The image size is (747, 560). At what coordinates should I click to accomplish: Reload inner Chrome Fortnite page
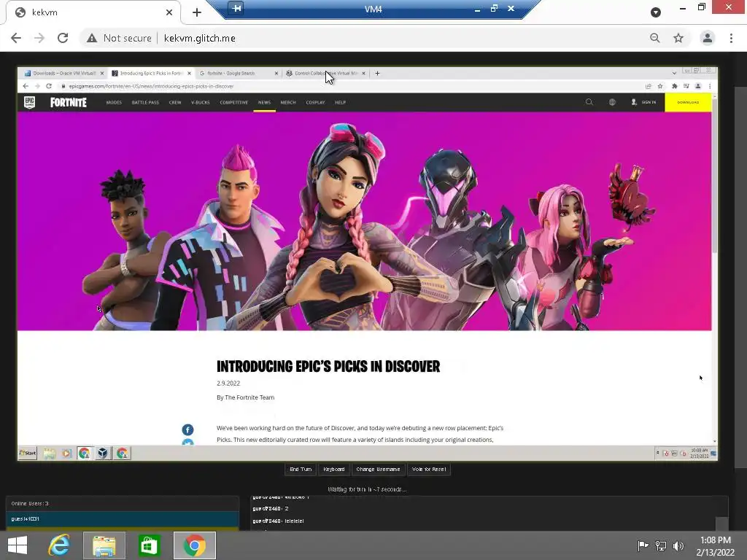click(49, 86)
